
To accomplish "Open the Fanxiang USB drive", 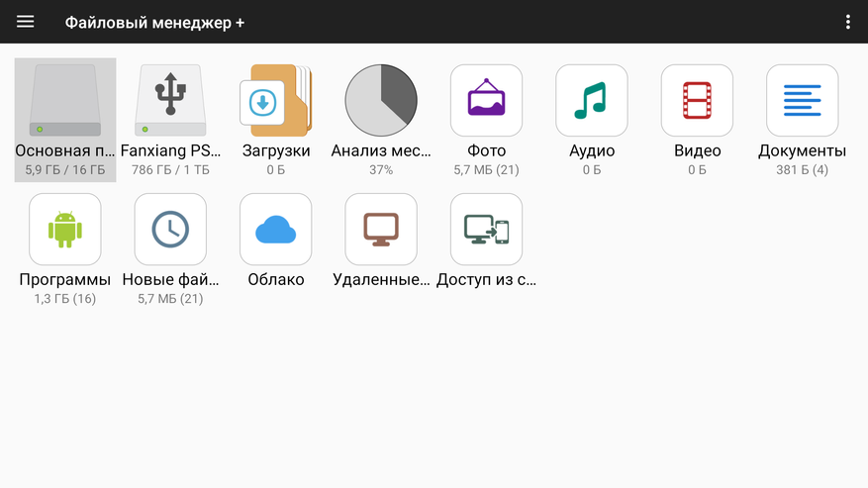I will (170, 101).
